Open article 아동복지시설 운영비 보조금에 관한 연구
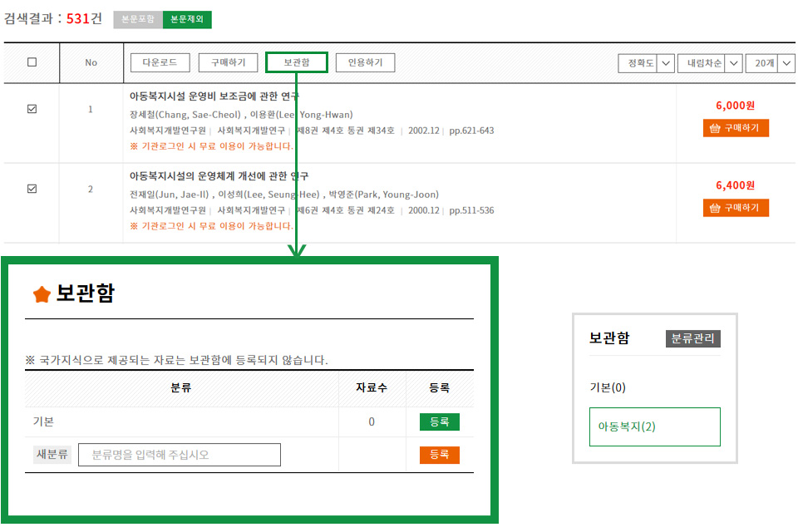 coord(214,96)
